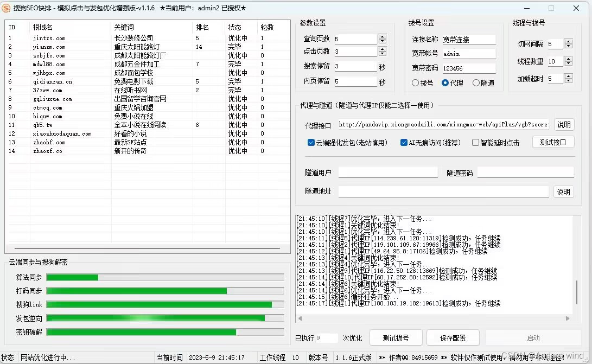Click the Sogou app icon in title bar

tap(6, 8)
